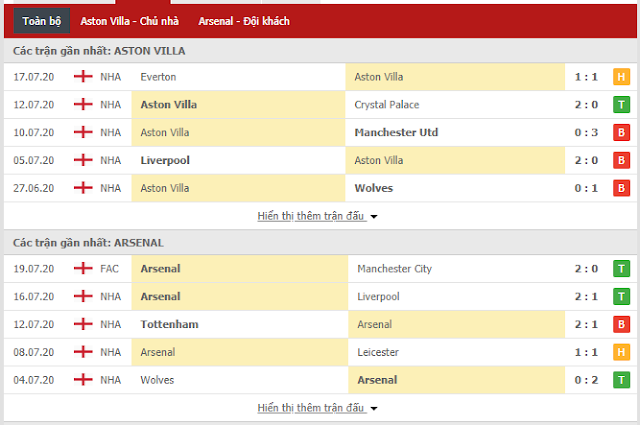Switch to 'Arsenal - Đội khách' tab
Image resolution: width=640 pixels, height=425 pixels.
[x=244, y=21]
